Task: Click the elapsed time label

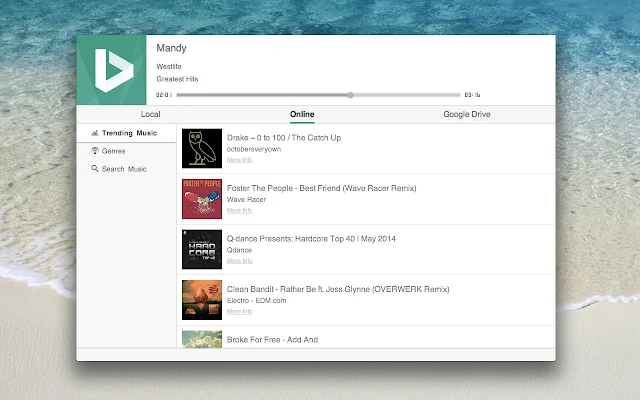Action: [164, 95]
